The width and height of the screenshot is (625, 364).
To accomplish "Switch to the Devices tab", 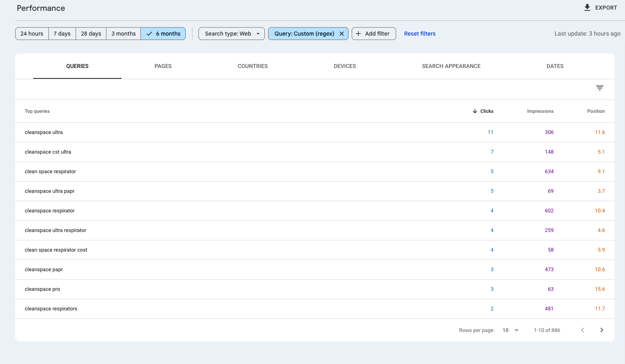I will tap(345, 66).
